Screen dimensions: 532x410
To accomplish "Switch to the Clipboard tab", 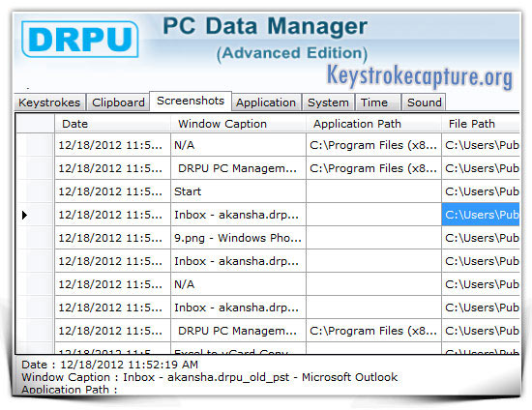I will 118,102.
